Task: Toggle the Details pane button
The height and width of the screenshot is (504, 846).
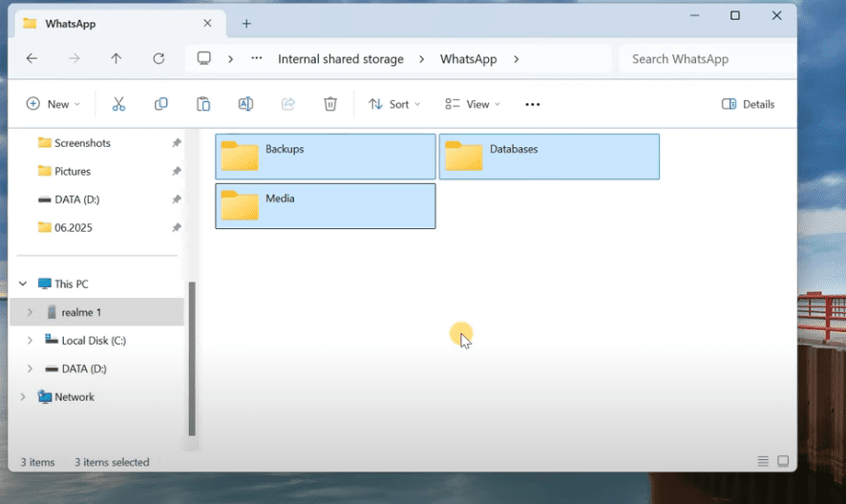Action: point(748,104)
